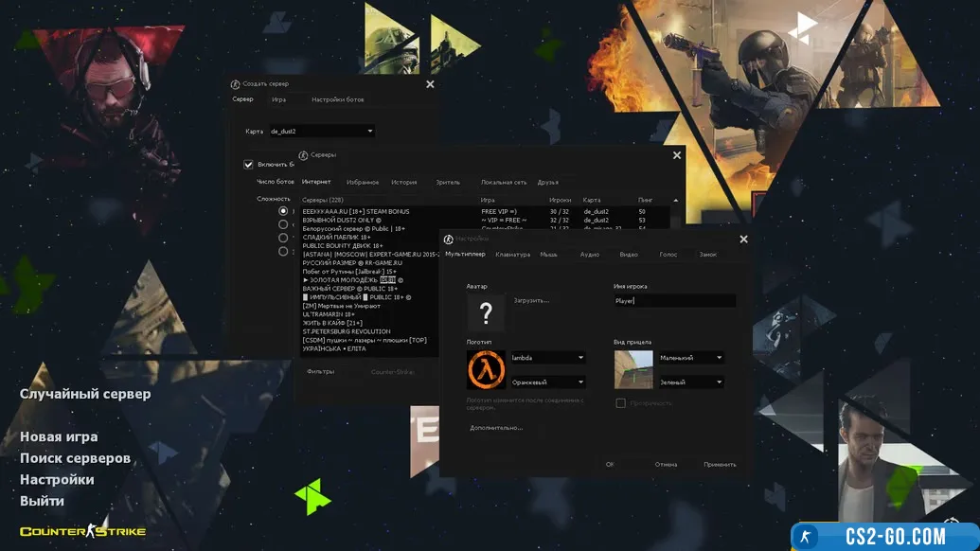Enable the Прозрачность checkbox
This screenshot has height=551, width=980.
click(620, 402)
